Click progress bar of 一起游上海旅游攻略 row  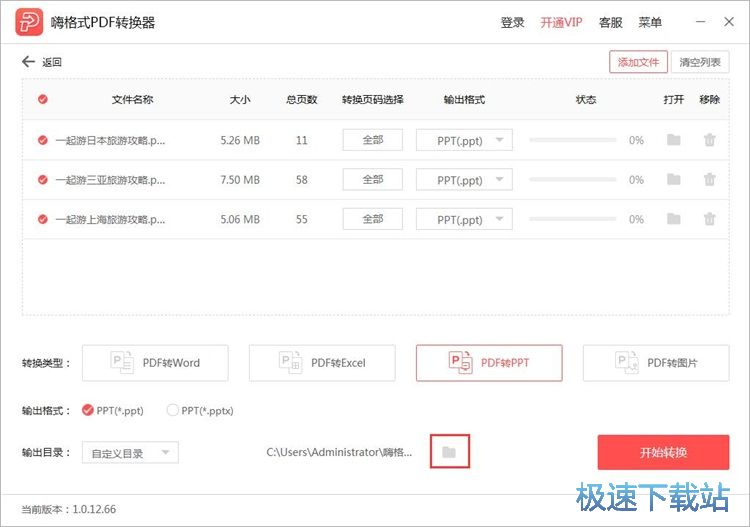(573, 220)
